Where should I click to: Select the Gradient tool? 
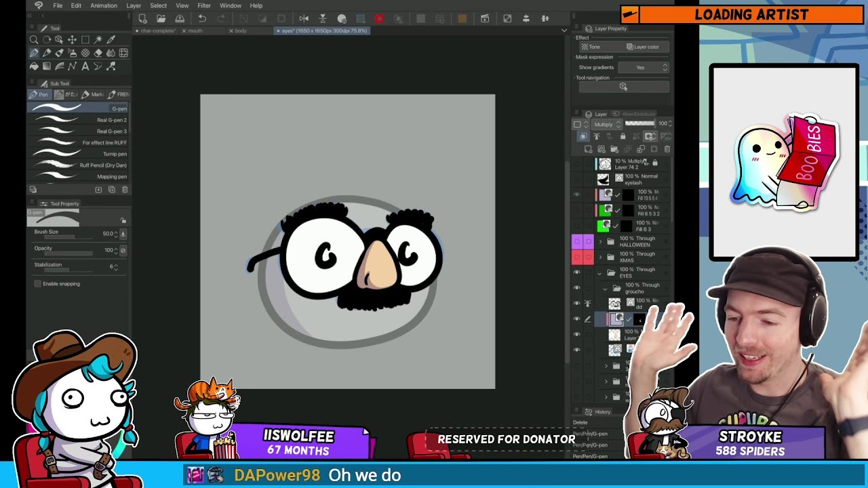pos(47,66)
